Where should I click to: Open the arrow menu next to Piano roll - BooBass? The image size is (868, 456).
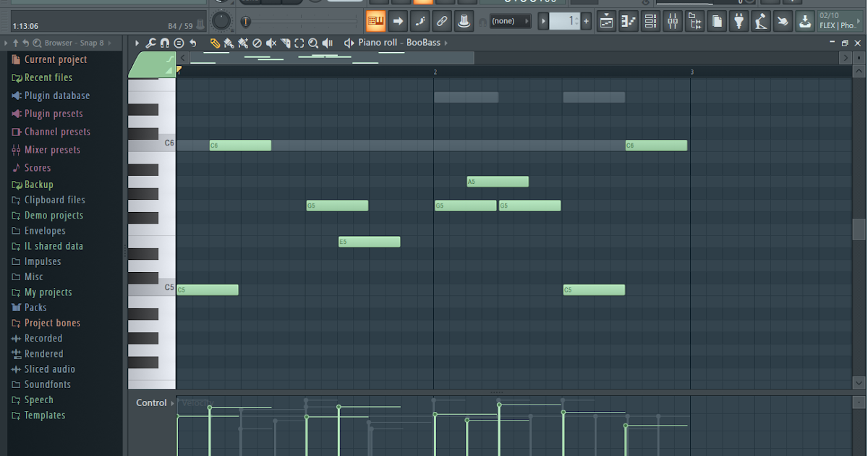[x=446, y=43]
